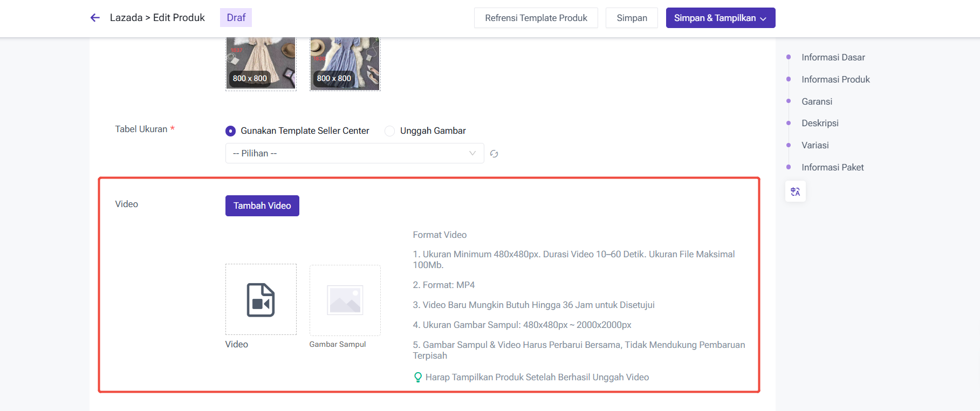Viewport: 980px width, 411px height.
Task: Click the Gambar Sampul image placeholder
Action: coord(345,300)
